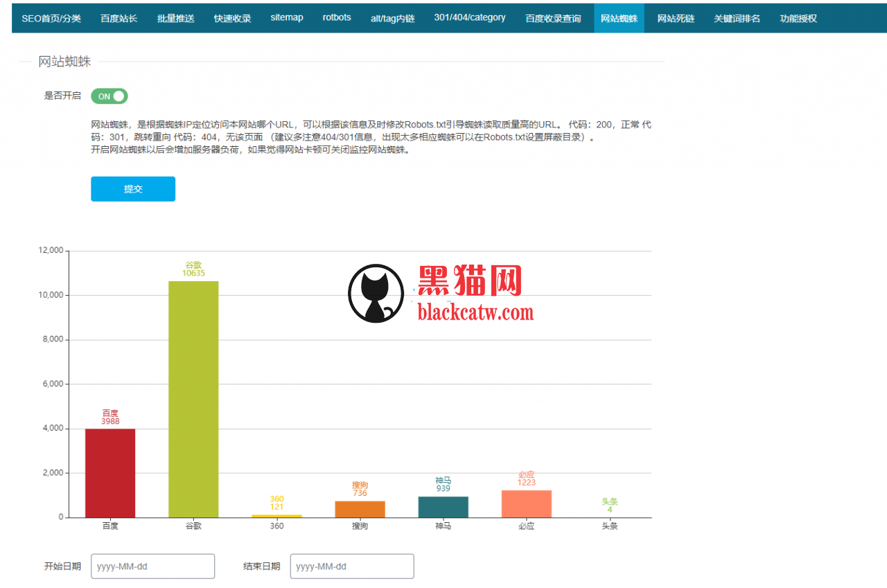Open the 批量推送 tab
The width and height of the screenshot is (887, 588).
pos(176,18)
